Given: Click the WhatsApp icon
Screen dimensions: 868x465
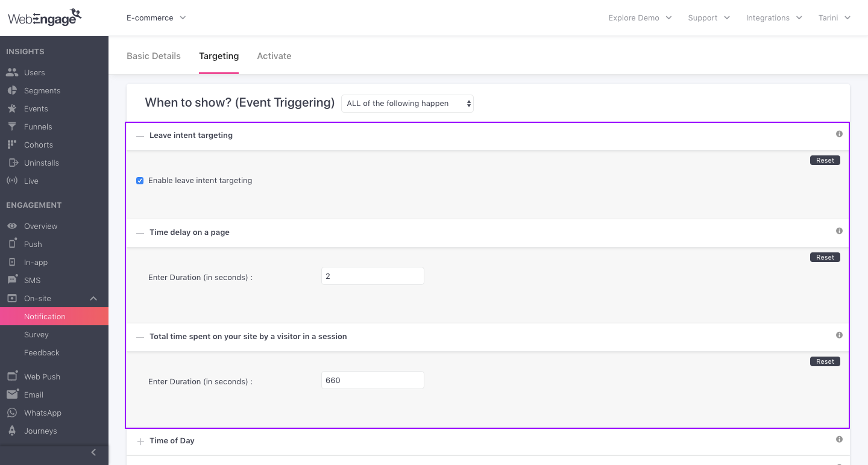Looking at the screenshot, I should tap(12, 413).
